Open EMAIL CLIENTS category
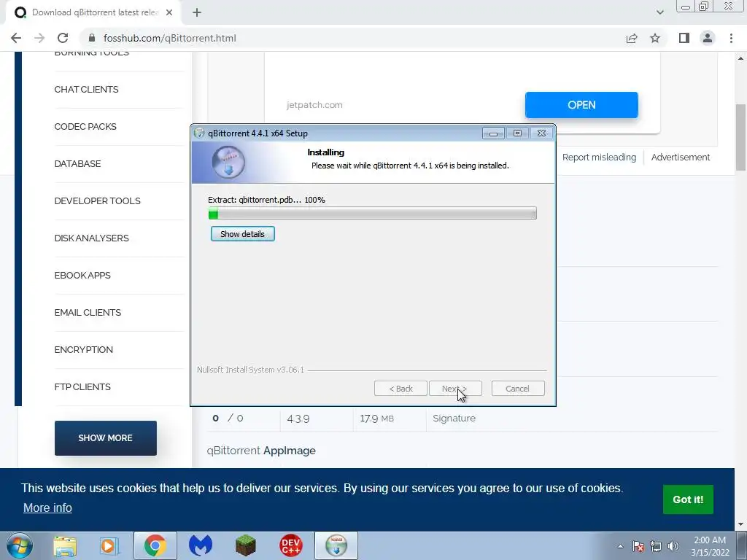The height and width of the screenshot is (560, 747). [88, 312]
